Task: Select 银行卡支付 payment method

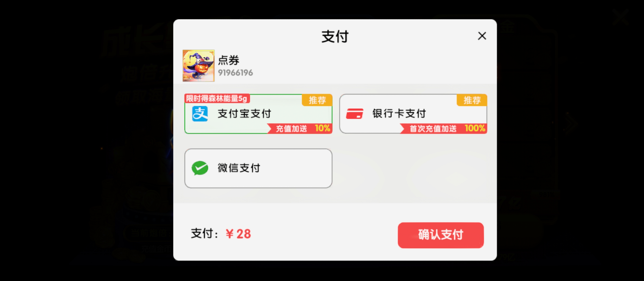Action: [x=413, y=114]
